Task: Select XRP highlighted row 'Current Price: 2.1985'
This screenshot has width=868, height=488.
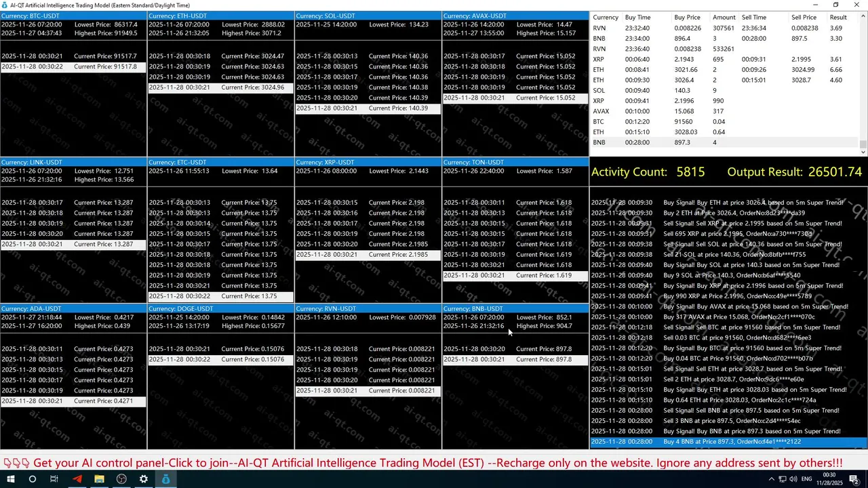Action: pyautogui.click(x=368, y=255)
